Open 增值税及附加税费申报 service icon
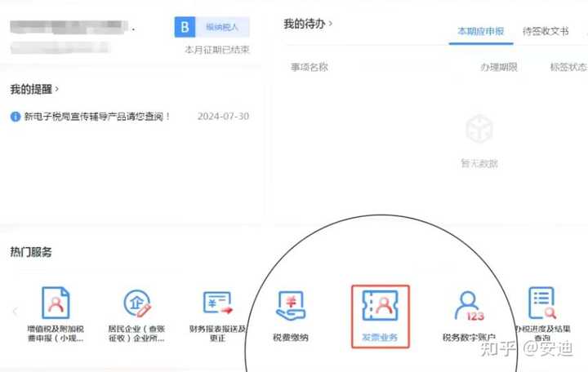Image resolution: width=588 pixels, height=372 pixels. coord(56,303)
